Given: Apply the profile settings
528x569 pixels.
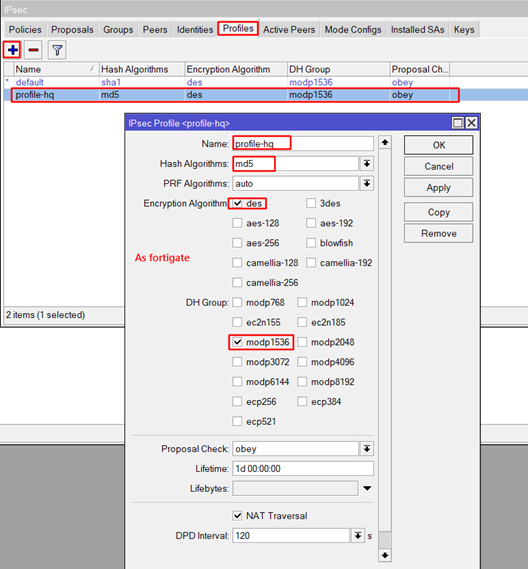Looking at the screenshot, I should (x=438, y=188).
